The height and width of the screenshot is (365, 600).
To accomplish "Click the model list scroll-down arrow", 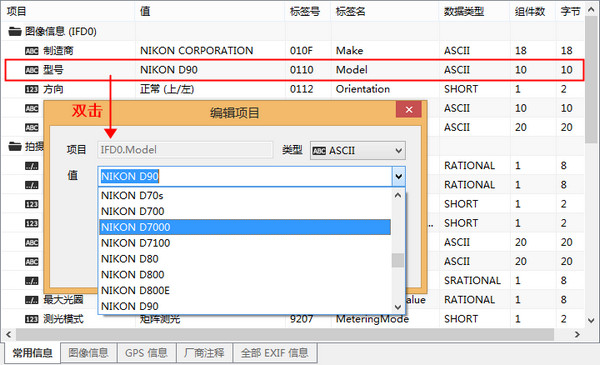I will coord(398,307).
